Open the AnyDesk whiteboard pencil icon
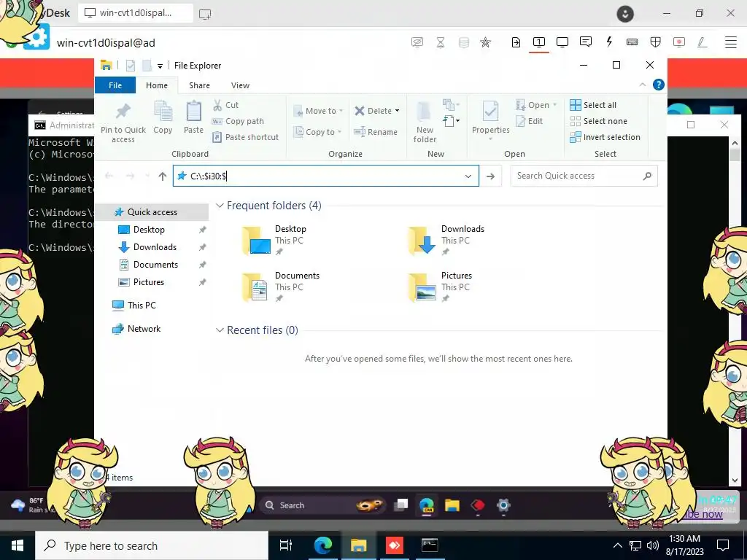The height and width of the screenshot is (560, 747). coord(703,42)
